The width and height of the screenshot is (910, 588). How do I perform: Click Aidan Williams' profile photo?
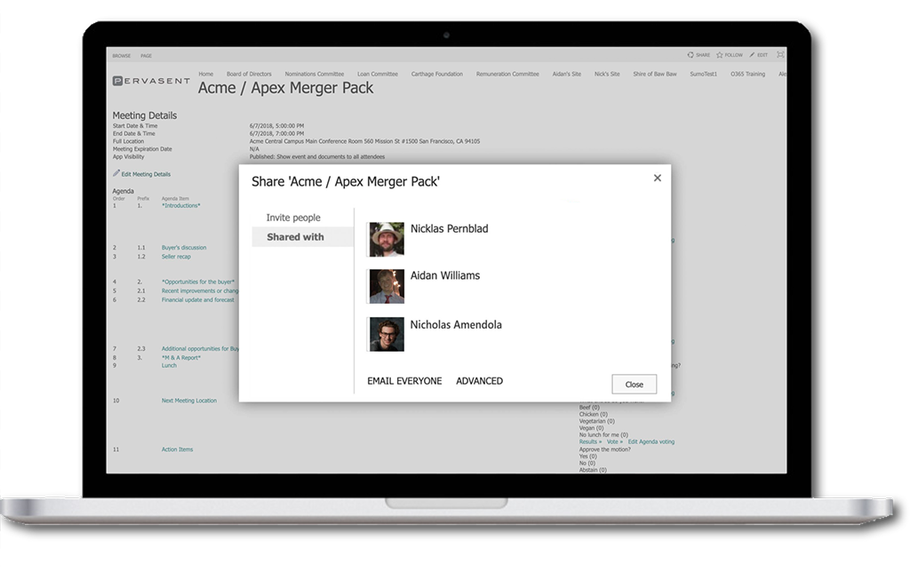click(x=387, y=286)
